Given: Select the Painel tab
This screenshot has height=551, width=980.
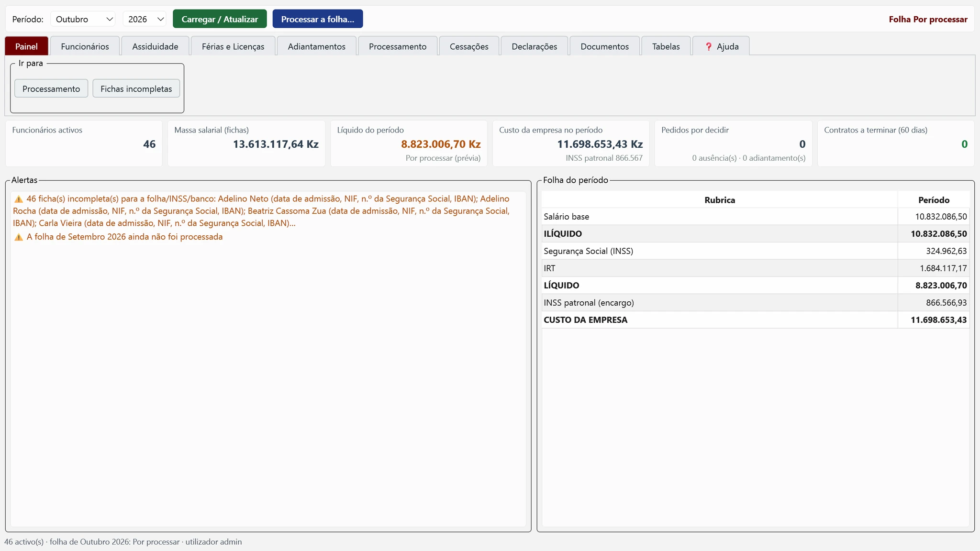Looking at the screenshot, I should point(26,46).
